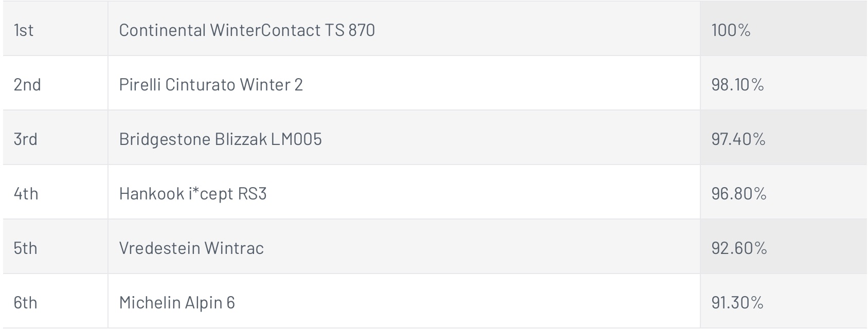Select the 3rd rank cell
The image size is (868, 329).
[56, 137]
